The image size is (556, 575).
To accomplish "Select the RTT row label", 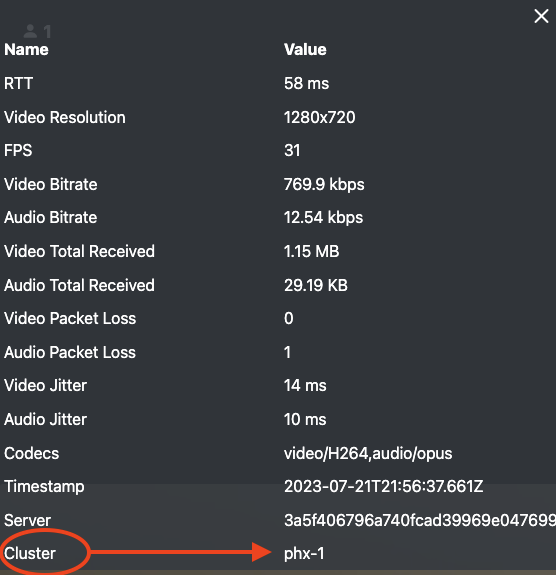I will coord(18,84).
